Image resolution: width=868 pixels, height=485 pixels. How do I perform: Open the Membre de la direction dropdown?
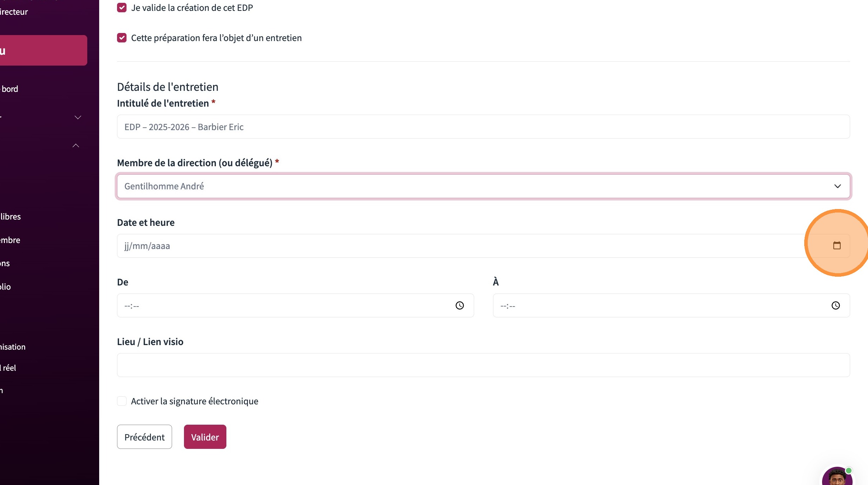click(483, 186)
